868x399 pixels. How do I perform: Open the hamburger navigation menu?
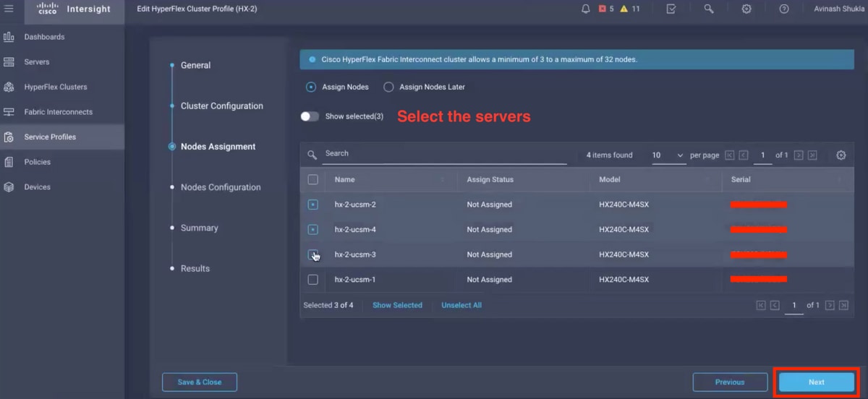tap(9, 9)
